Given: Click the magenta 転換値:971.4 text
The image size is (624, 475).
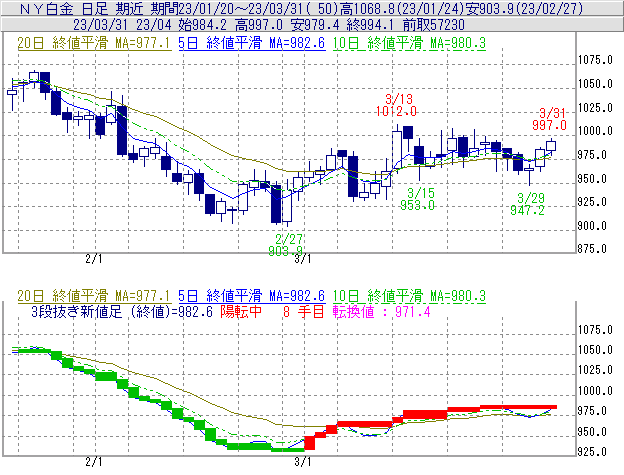Looking at the screenshot, I should (x=382, y=311).
